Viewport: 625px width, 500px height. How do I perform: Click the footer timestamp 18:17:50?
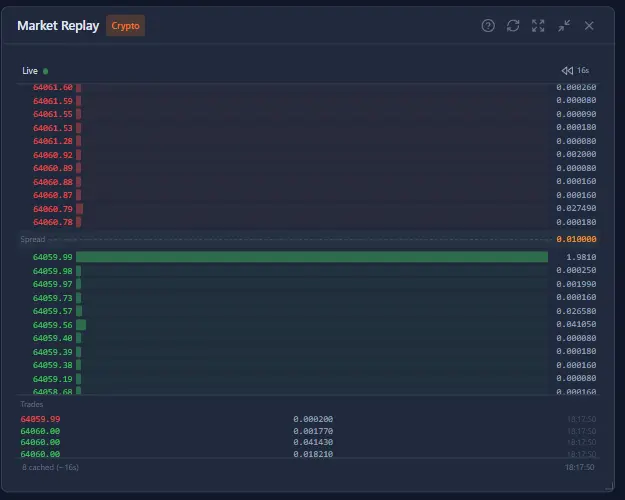[580, 467]
